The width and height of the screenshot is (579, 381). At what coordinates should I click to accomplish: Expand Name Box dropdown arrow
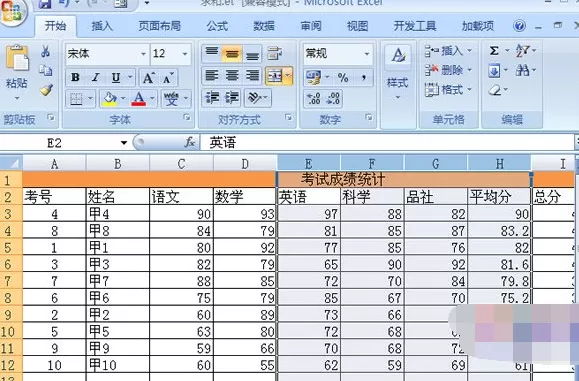point(124,143)
